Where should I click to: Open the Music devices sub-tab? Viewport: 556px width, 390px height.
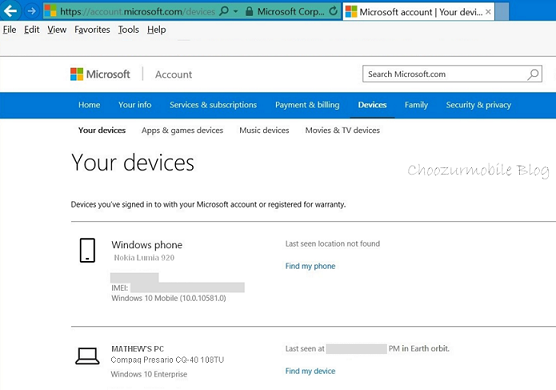264,130
